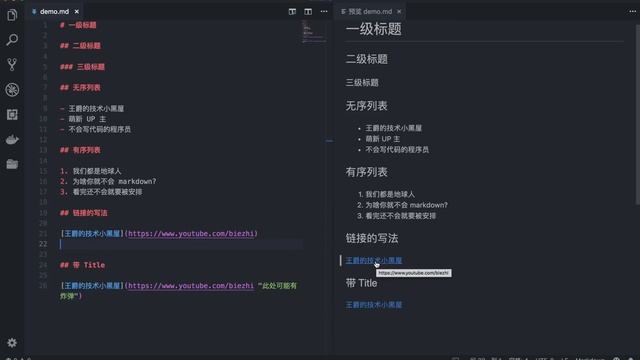Open the Manage gear icon
The width and height of the screenshot is (640, 360).
(12, 343)
